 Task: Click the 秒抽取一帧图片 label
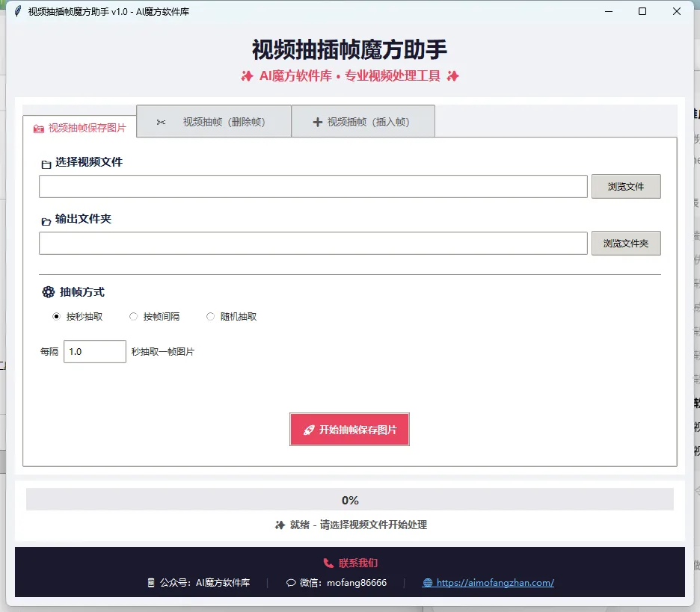(163, 351)
